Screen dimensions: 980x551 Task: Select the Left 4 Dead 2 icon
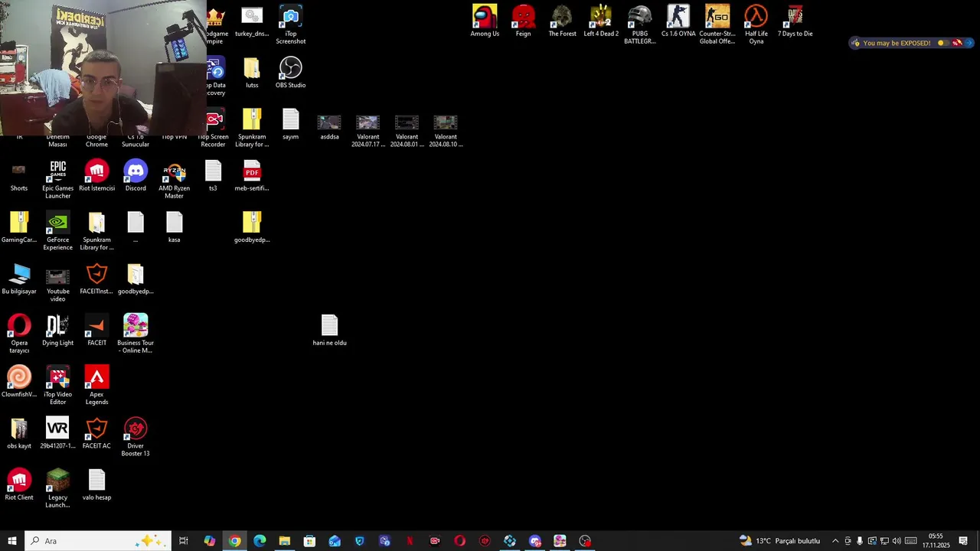(x=601, y=21)
